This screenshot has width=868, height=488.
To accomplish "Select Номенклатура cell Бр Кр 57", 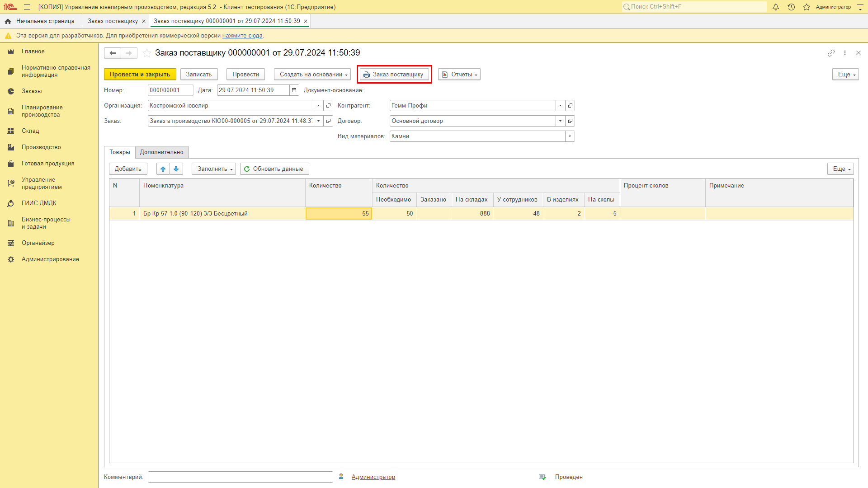I will tap(222, 214).
